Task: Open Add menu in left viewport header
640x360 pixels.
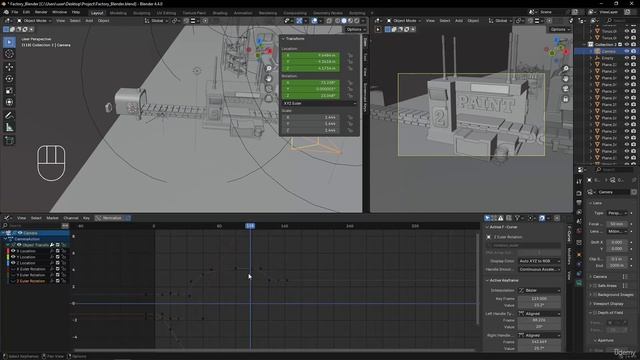Action: coord(89,20)
